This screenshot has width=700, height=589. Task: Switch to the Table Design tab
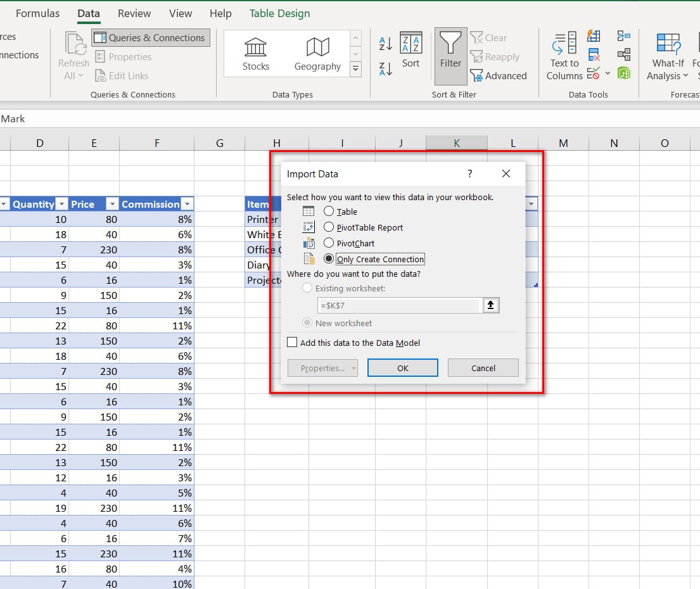tap(279, 13)
